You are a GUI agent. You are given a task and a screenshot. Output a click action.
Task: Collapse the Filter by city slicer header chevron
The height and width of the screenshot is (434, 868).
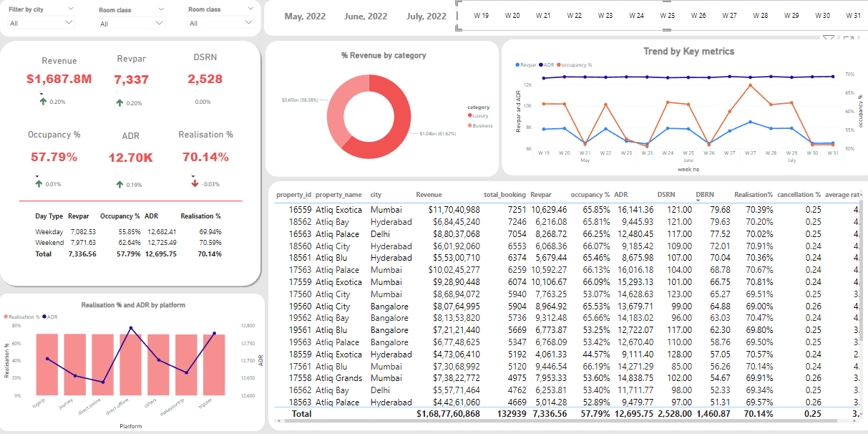71,8
